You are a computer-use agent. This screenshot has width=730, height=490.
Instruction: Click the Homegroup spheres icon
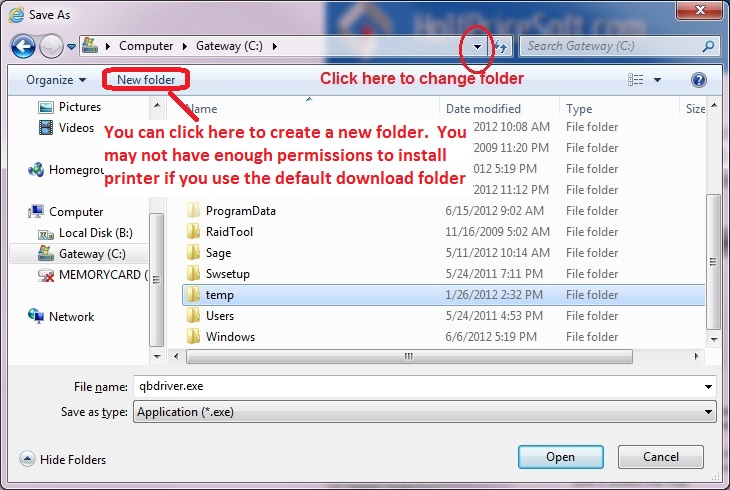36,170
